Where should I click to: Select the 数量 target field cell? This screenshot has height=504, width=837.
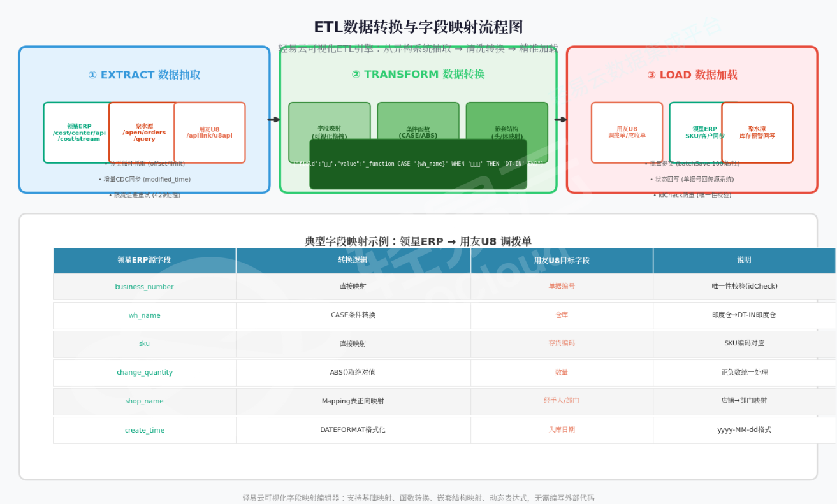[562, 373]
